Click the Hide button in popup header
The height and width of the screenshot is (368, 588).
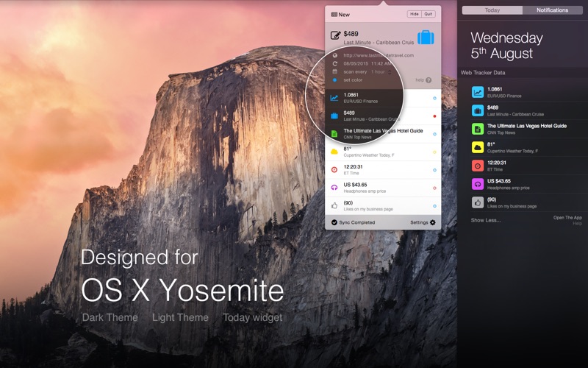415,14
